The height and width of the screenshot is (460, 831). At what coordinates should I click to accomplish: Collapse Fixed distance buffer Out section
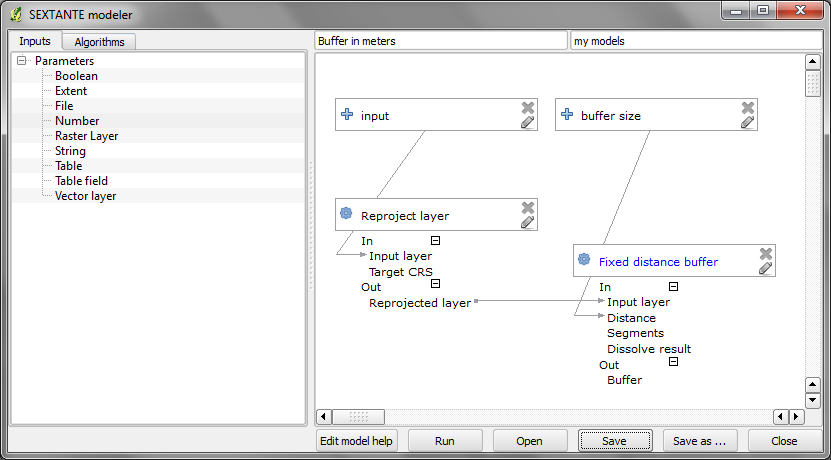pyautogui.click(x=673, y=362)
